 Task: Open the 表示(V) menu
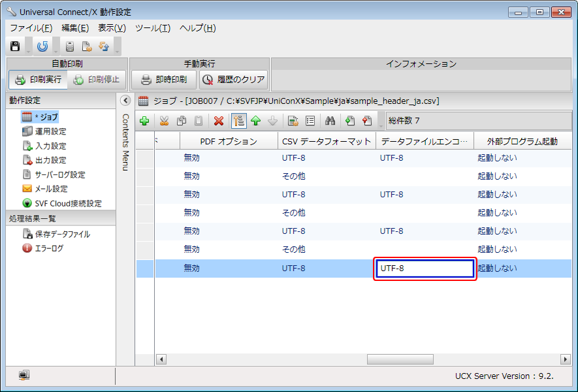coord(112,28)
